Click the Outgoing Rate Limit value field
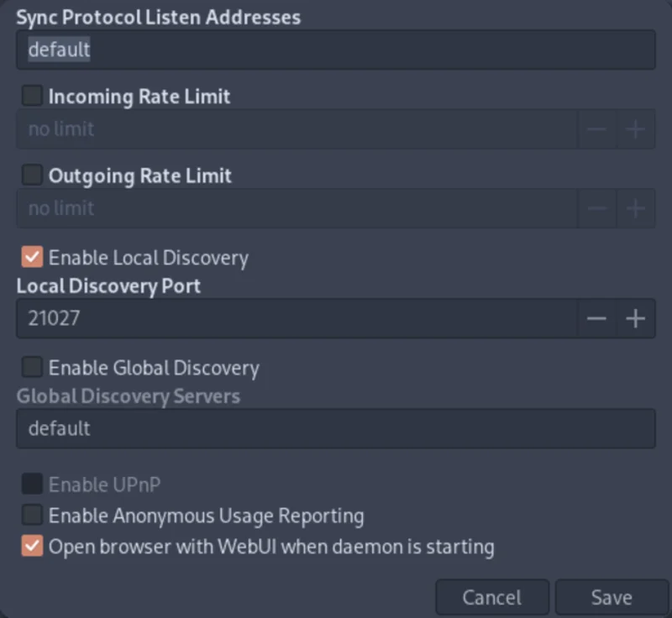The image size is (672, 618). click(x=297, y=208)
